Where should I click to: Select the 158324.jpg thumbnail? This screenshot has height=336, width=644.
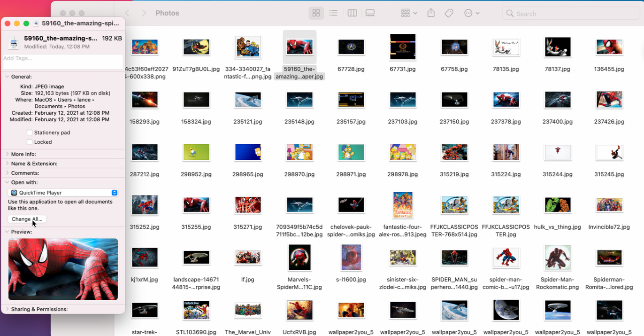click(196, 100)
